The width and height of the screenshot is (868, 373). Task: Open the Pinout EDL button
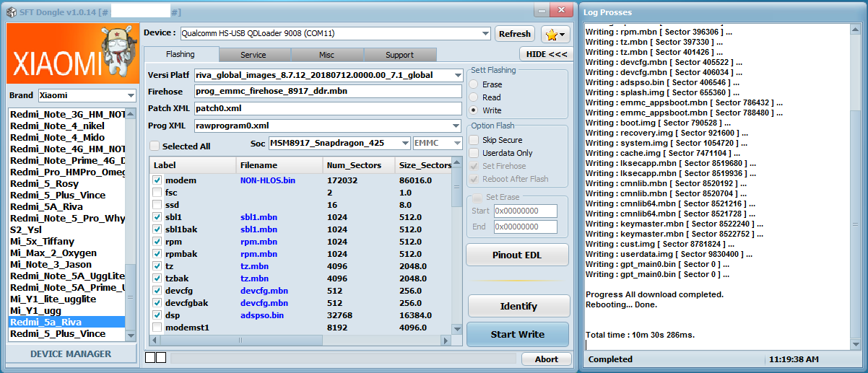pos(517,255)
